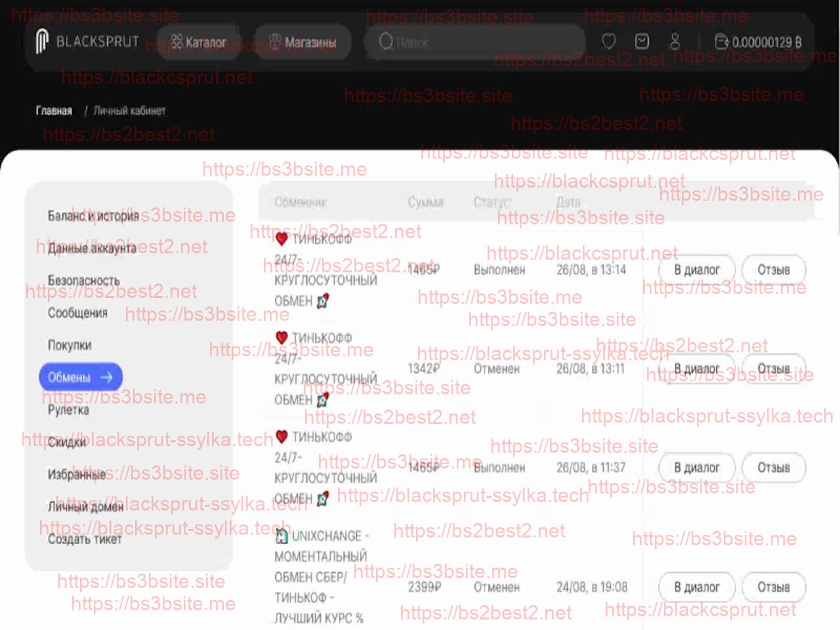This screenshot has width=840, height=630.
Task: Focus the Поиск search field
Action: (475, 42)
